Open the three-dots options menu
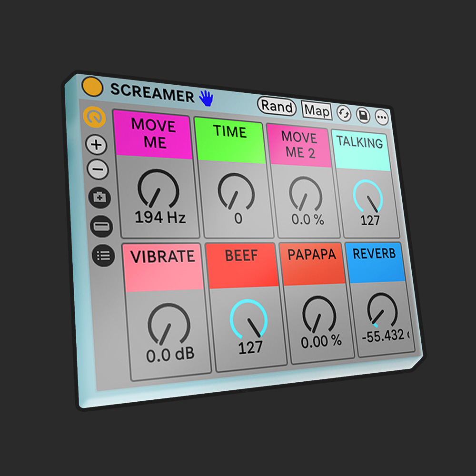The image size is (476, 476). click(382, 117)
